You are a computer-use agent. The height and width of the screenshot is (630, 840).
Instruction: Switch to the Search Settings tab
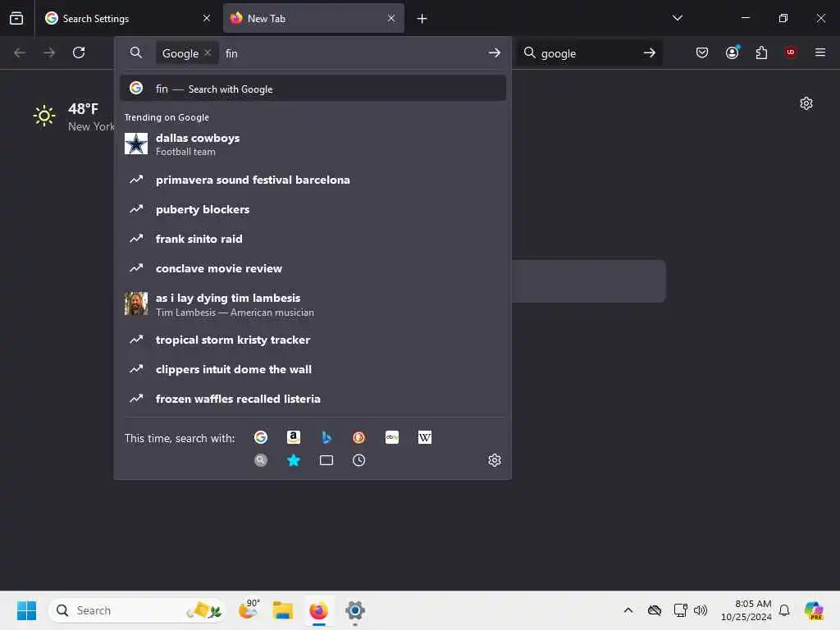127,18
